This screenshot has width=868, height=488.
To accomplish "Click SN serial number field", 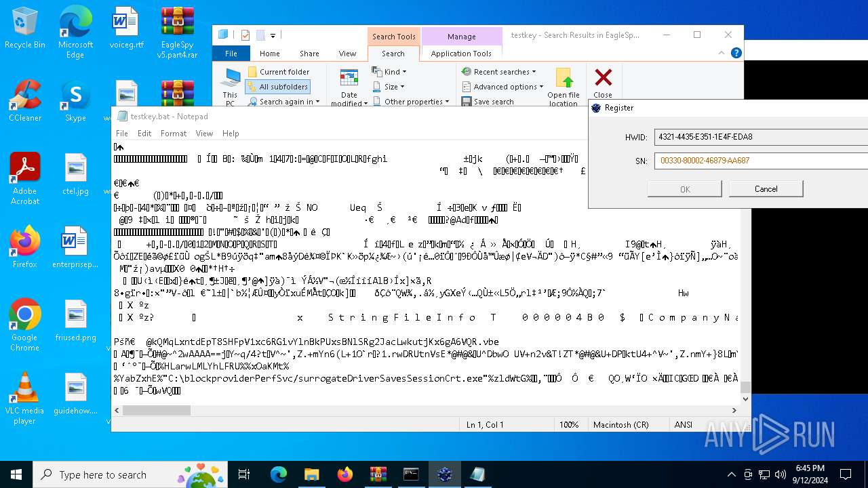I will [761, 161].
